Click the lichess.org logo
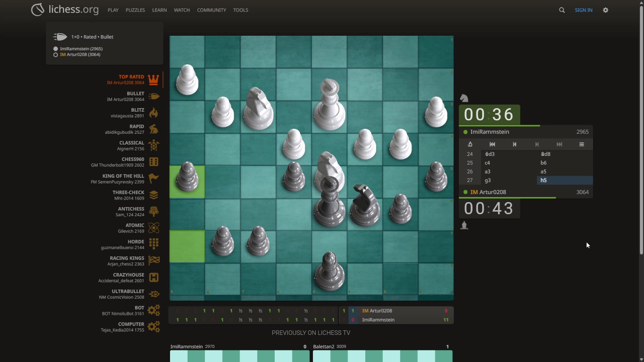 click(65, 10)
